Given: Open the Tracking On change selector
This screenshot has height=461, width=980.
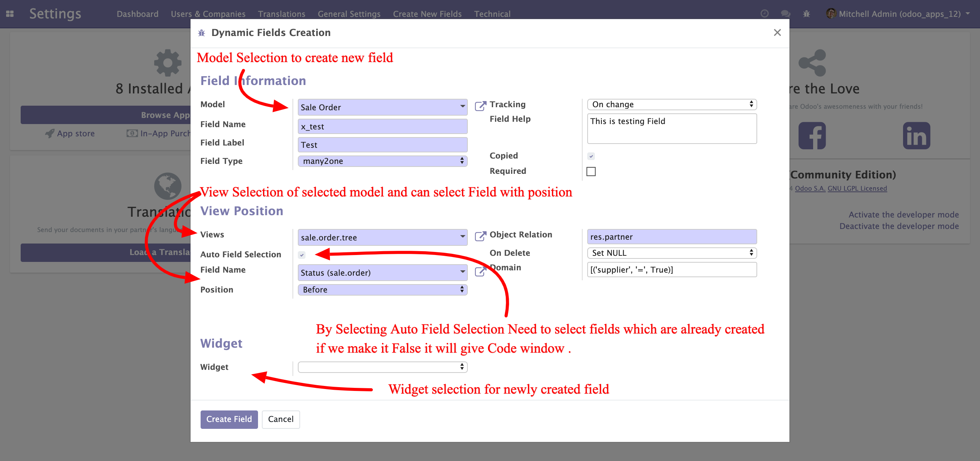Looking at the screenshot, I should pos(672,105).
